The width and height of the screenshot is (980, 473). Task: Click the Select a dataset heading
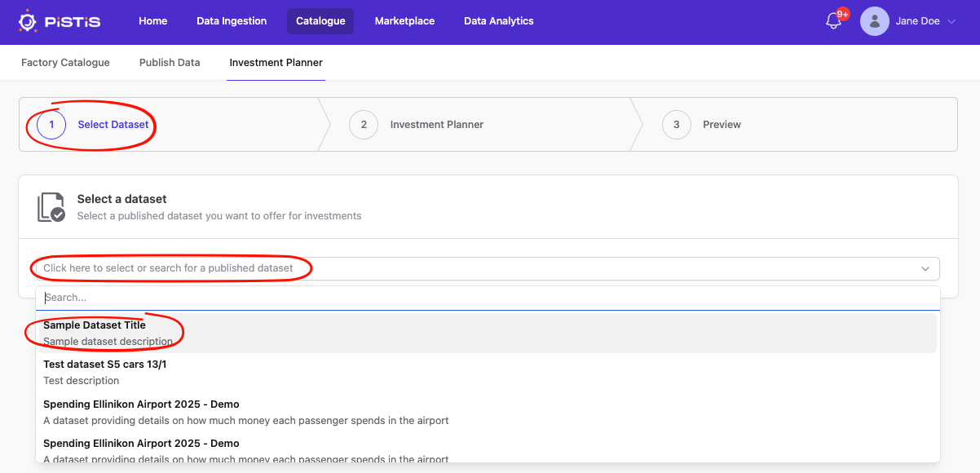(x=122, y=199)
